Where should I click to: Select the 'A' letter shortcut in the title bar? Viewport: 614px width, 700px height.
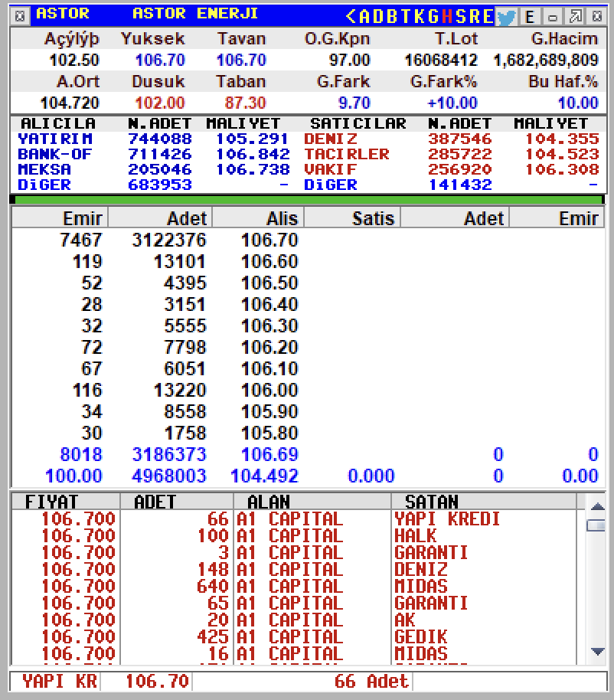coord(364,17)
